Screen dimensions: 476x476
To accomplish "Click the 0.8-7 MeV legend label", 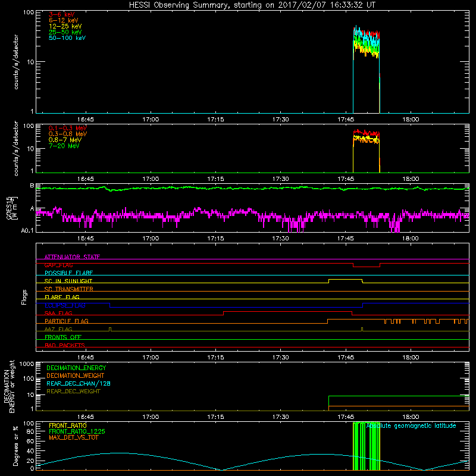I will tap(65, 140).
